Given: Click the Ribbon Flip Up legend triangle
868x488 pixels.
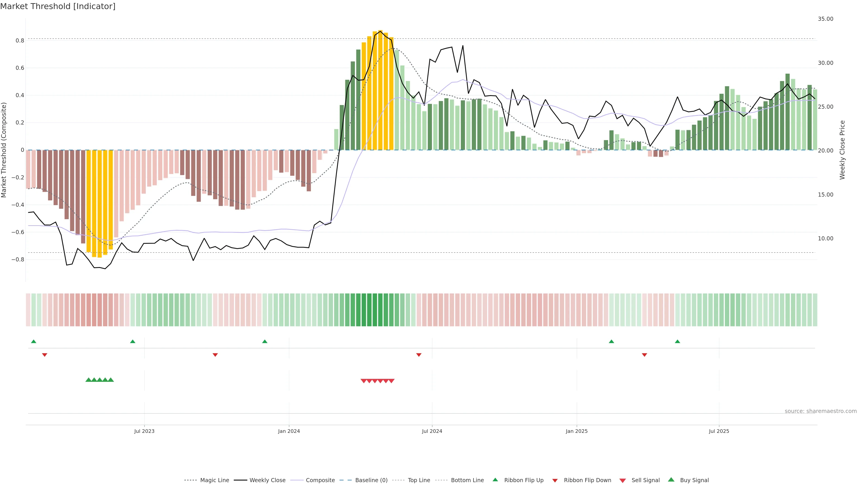Looking at the screenshot, I should pos(495,480).
